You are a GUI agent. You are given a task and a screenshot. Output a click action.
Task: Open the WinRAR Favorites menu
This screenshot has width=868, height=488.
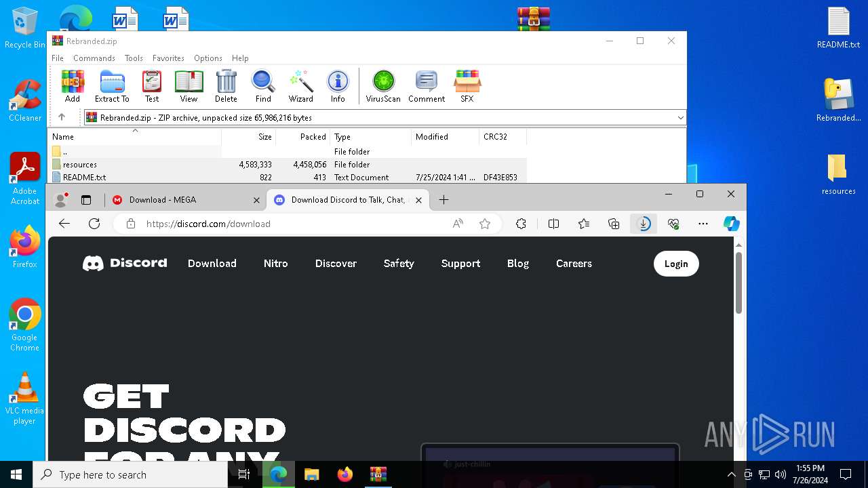[168, 58]
